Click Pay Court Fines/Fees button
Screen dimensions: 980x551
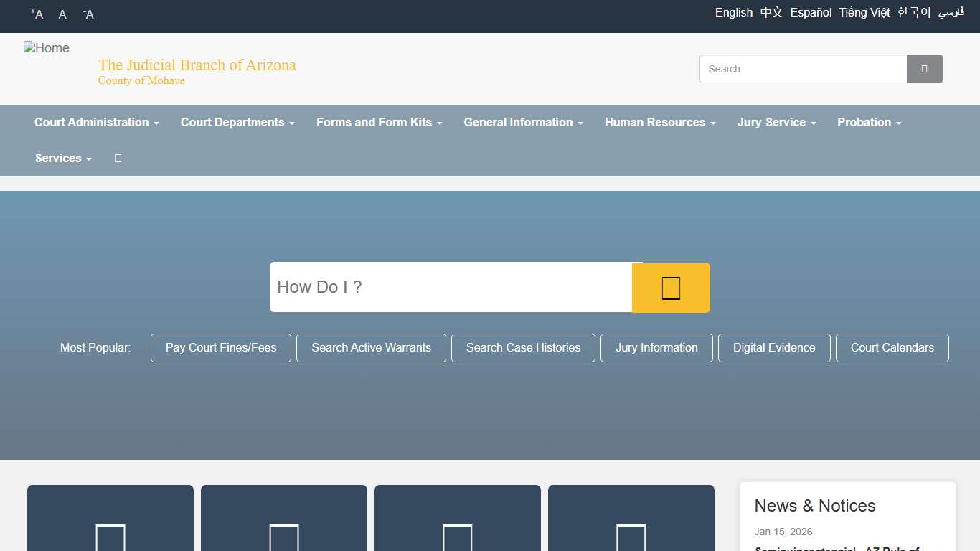point(221,348)
